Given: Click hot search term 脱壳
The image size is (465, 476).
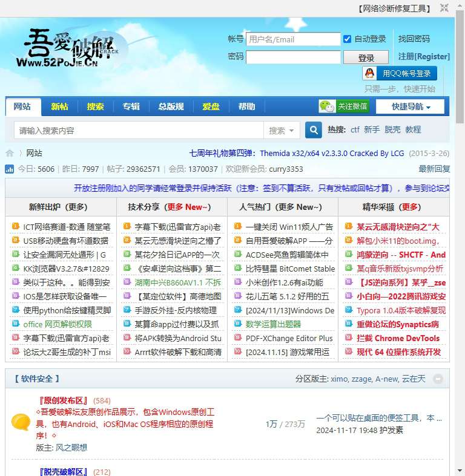Looking at the screenshot, I should [x=392, y=130].
